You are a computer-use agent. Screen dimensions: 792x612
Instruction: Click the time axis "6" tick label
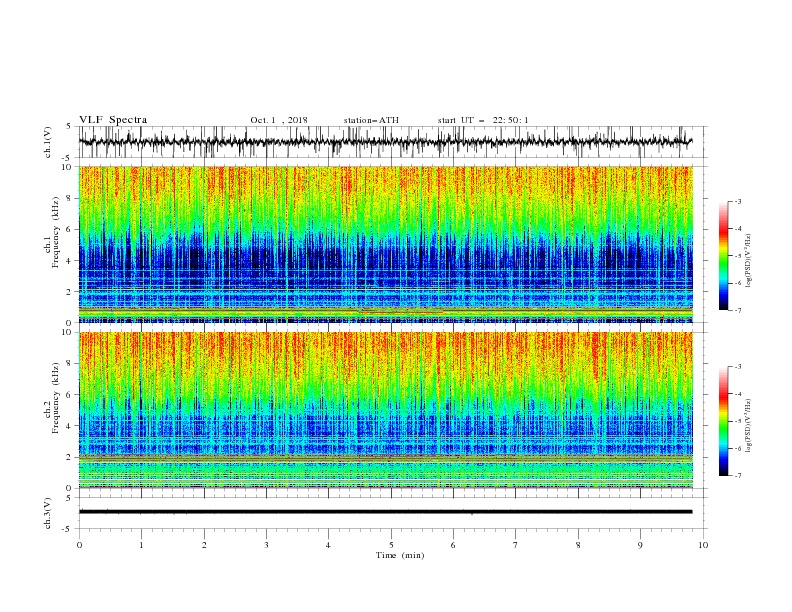coord(453,545)
